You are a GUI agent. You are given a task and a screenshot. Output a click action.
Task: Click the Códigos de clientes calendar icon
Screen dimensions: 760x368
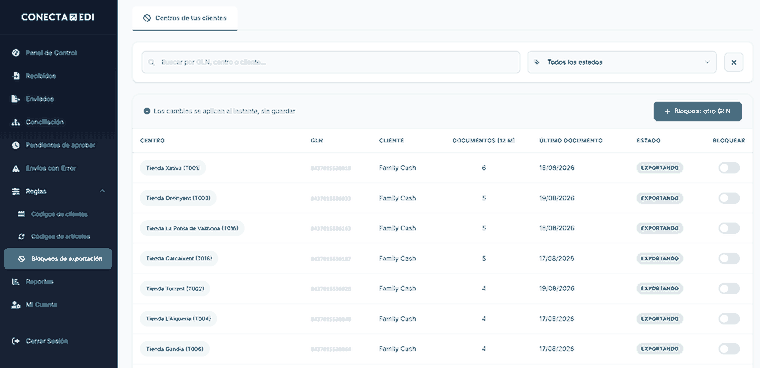coord(21,214)
